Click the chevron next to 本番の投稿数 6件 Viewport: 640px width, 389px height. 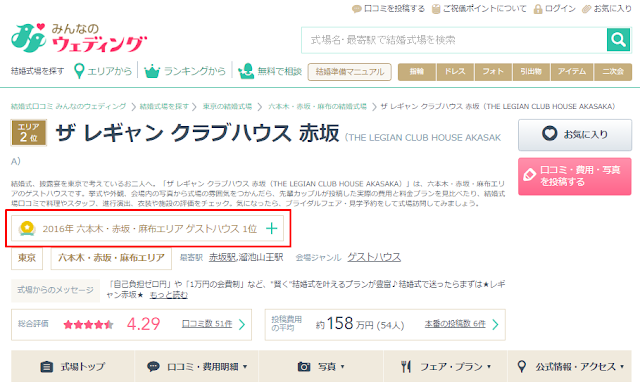click(495, 325)
